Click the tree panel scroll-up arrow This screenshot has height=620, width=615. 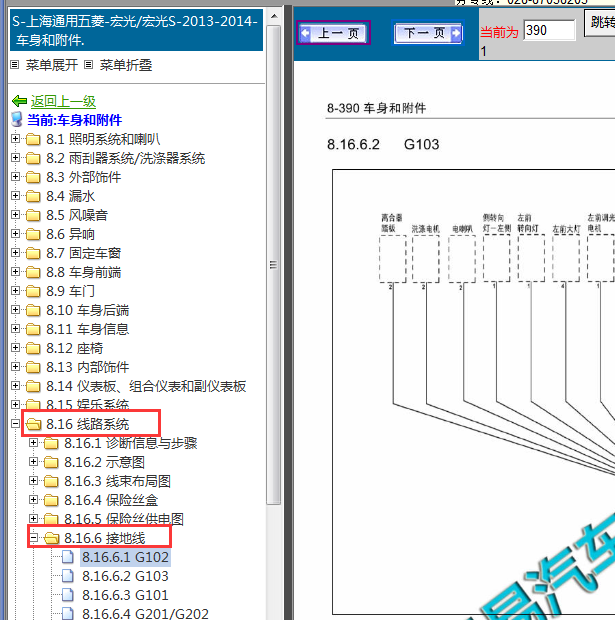(x=274, y=17)
